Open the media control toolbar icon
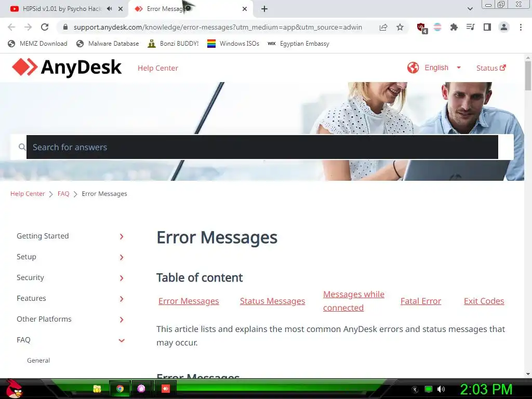532x399 pixels. 470,27
